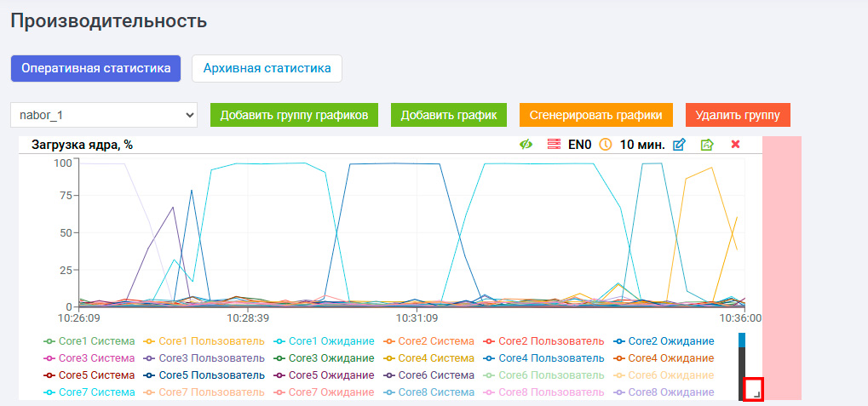Toggle the Core3 Система legend series
The image size is (868, 406).
89,358
